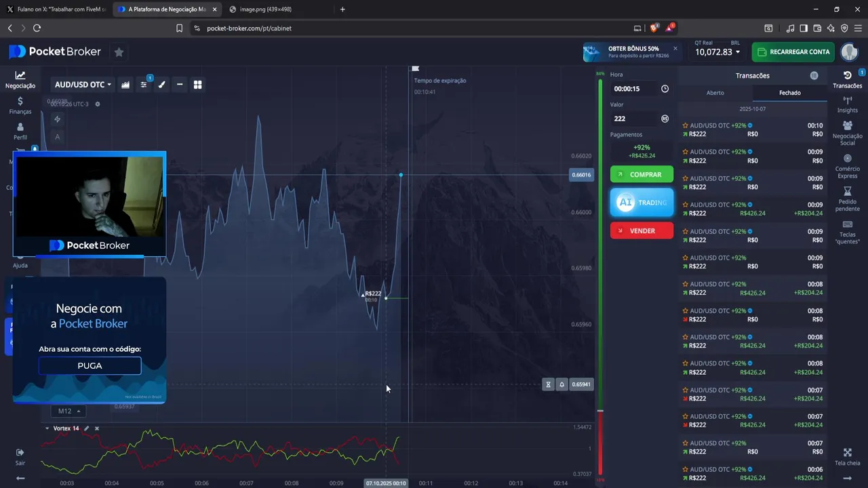This screenshot has width=868, height=488.
Task: Click the Hora time input field
Action: pos(635,89)
